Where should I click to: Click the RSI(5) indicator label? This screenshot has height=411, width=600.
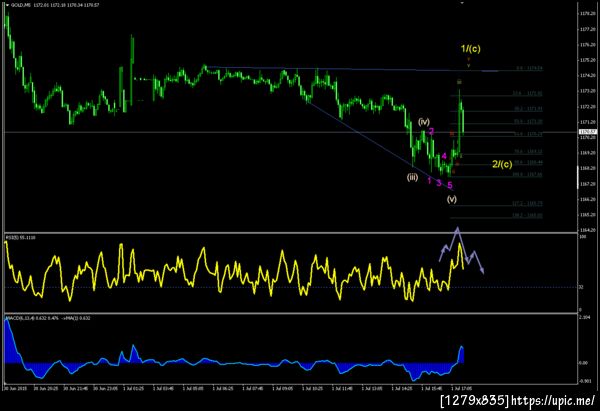click(20, 238)
